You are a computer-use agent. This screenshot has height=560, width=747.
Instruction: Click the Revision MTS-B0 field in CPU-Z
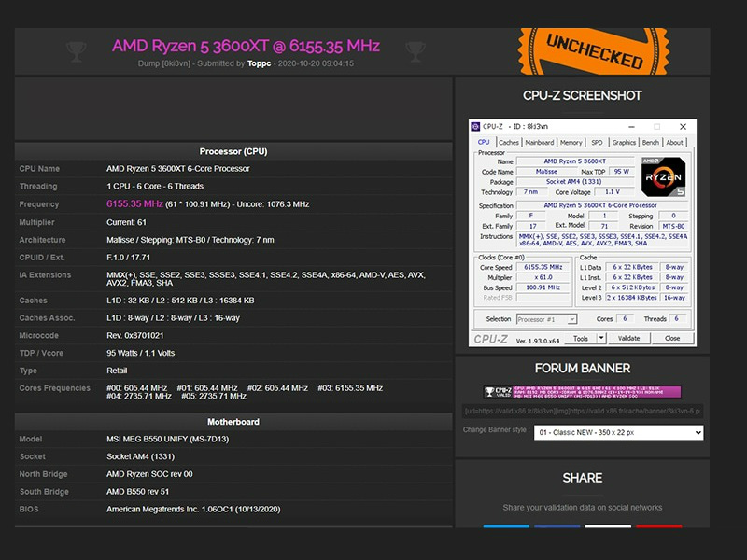click(x=673, y=226)
